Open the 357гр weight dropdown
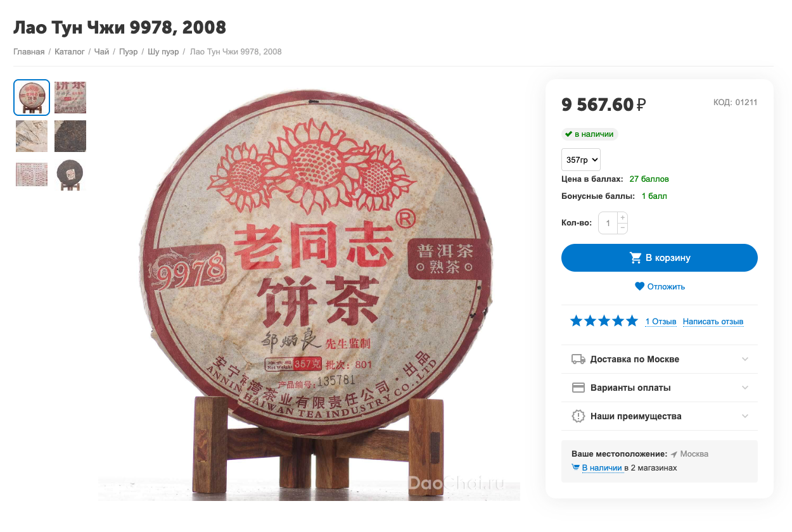Viewport: 792px width, 532px height. coord(581,160)
